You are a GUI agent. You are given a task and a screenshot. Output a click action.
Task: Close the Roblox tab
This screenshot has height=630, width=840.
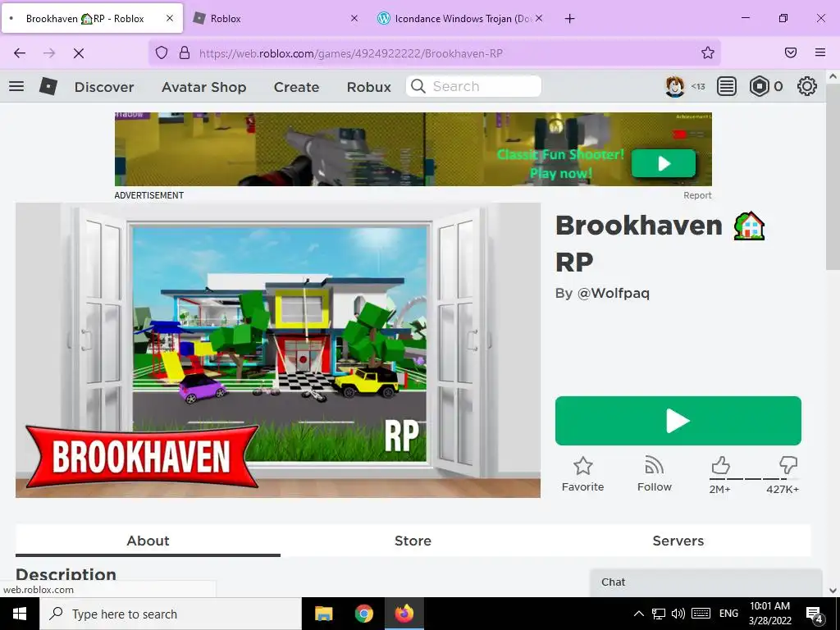point(354,18)
